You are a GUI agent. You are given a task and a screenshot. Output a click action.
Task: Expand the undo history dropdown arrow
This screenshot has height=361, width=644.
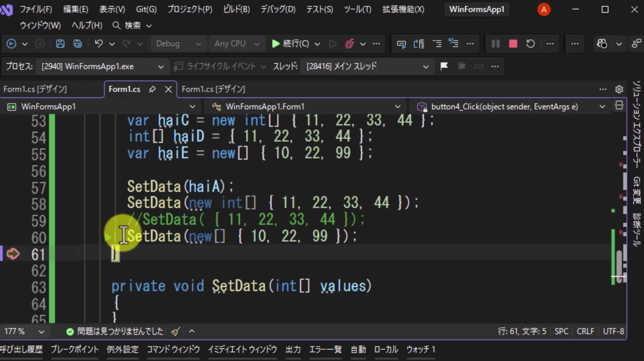click(x=112, y=44)
